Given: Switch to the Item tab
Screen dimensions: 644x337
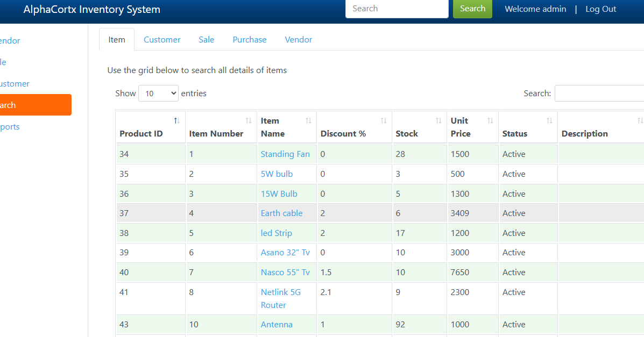Looking at the screenshot, I should pos(117,39).
